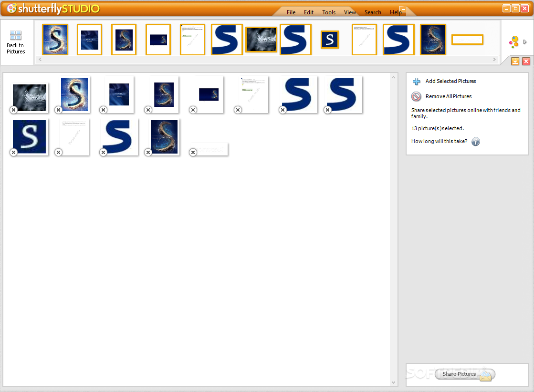Remove the white S on blue square picture
The width and height of the screenshot is (534, 392).
pos(14,153)
